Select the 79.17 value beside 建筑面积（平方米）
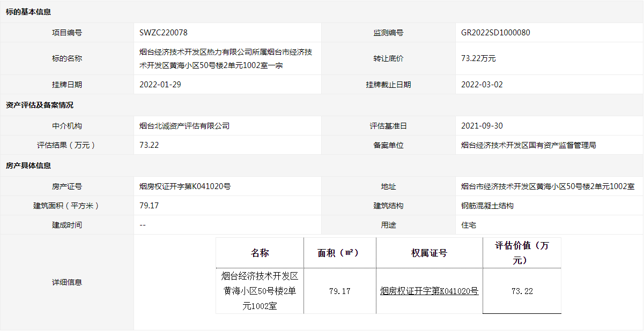 (149, 206)
